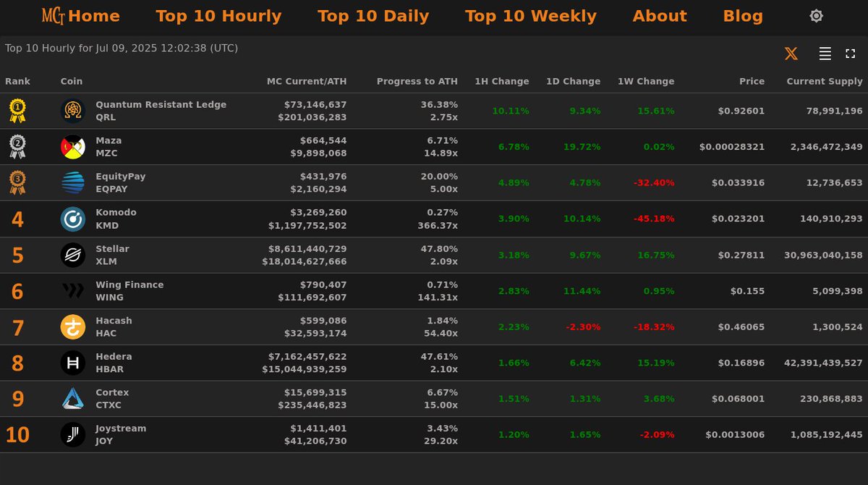Click the $8,611,440,729 market cap
This screenshot has height=485, width=868.
(307, 248)
